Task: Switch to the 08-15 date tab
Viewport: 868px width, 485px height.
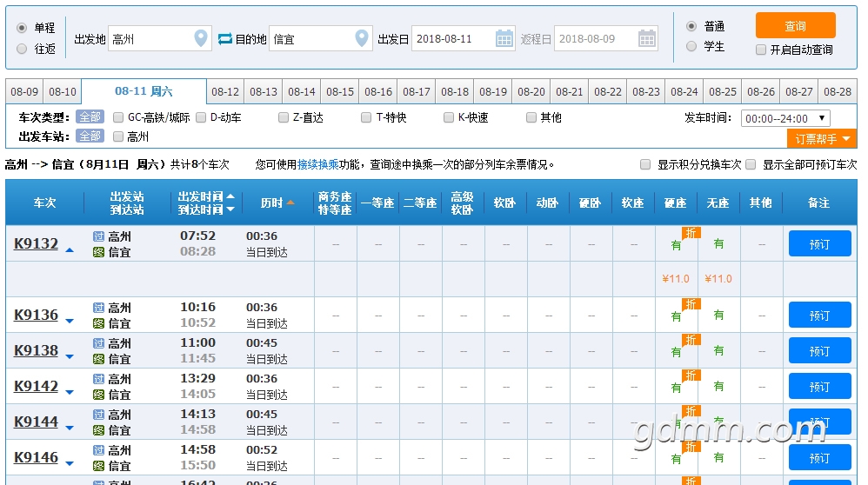Action: 340,92
